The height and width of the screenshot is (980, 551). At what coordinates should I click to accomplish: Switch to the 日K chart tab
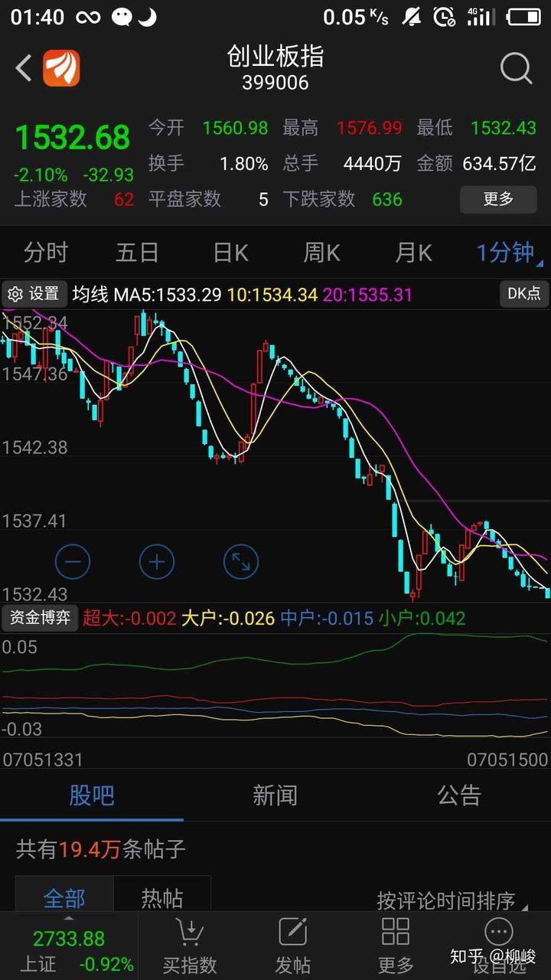click(230, 252)
